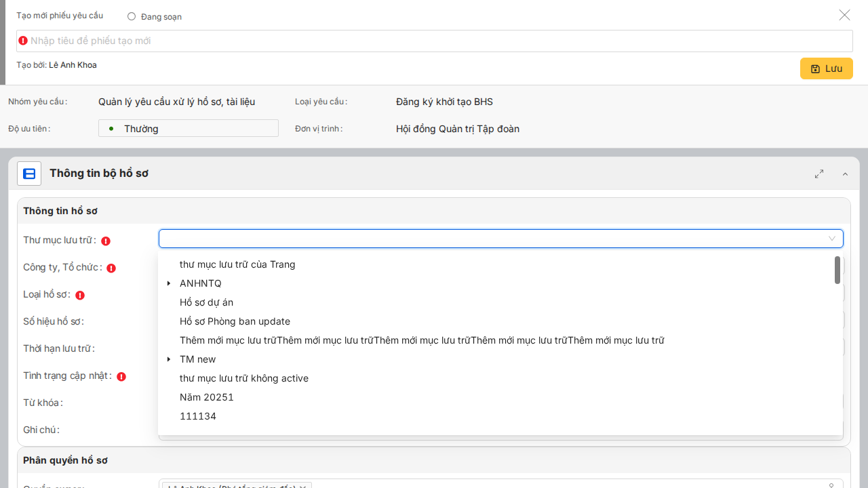Expand the ANHNTQ tree node
The height and width of the screenshot is (488, 868).
pos(169,283)
